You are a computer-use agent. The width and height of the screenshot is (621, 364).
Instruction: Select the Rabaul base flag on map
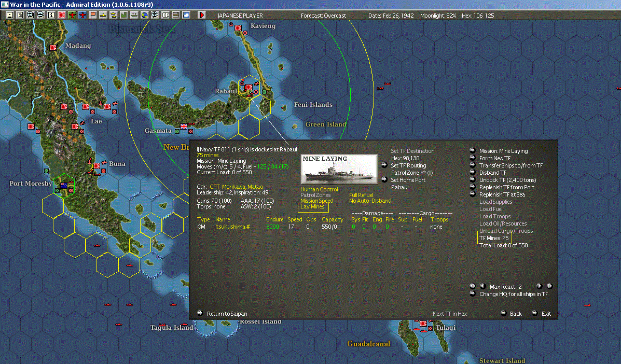(x=249, y=87)
